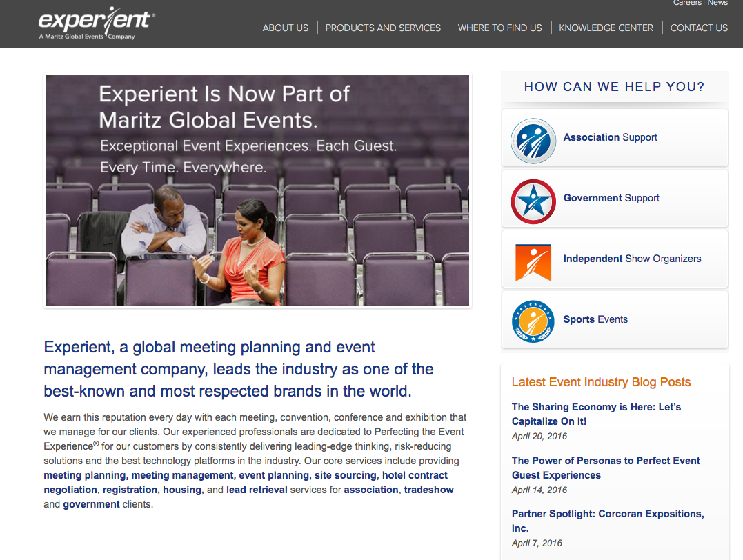743x560 pixels.
Task: Click the Sports Events badge icon
Action: click(x=533, y=321)
